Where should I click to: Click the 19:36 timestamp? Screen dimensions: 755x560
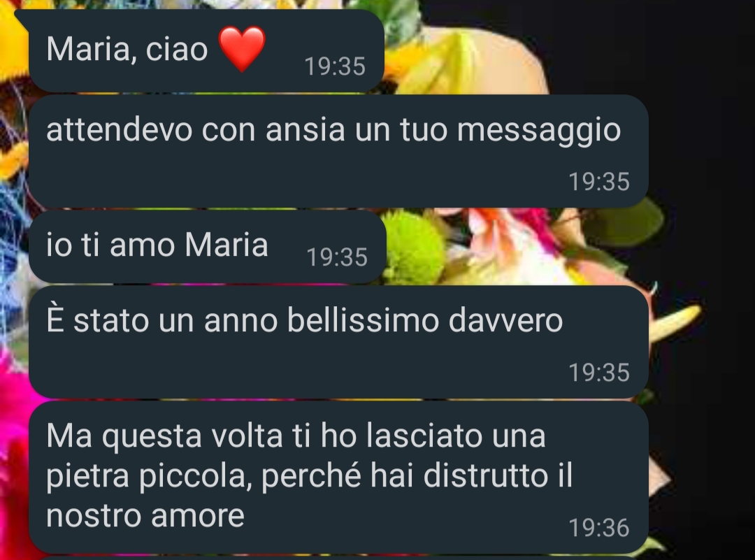599,528
